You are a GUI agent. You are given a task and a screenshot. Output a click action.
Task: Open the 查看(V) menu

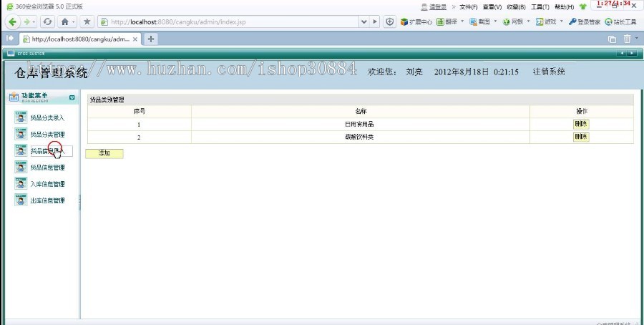492,7
